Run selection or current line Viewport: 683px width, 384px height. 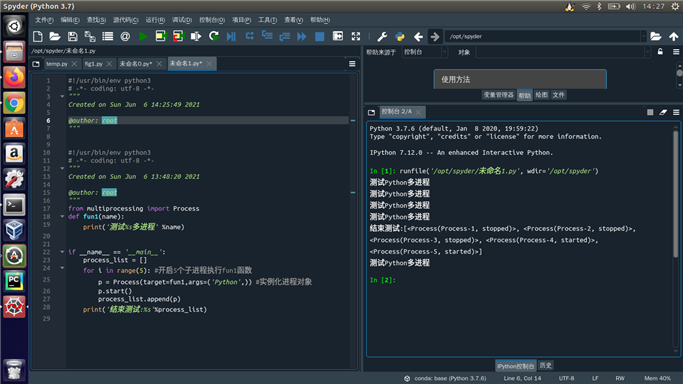coord(196,37)
